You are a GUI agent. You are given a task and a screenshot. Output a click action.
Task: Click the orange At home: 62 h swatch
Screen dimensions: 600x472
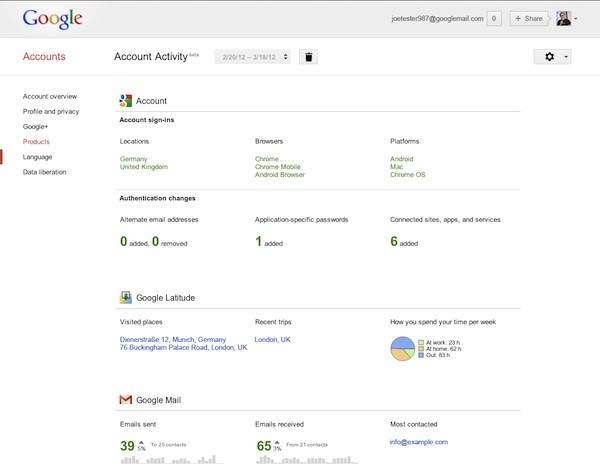point(421,349)
